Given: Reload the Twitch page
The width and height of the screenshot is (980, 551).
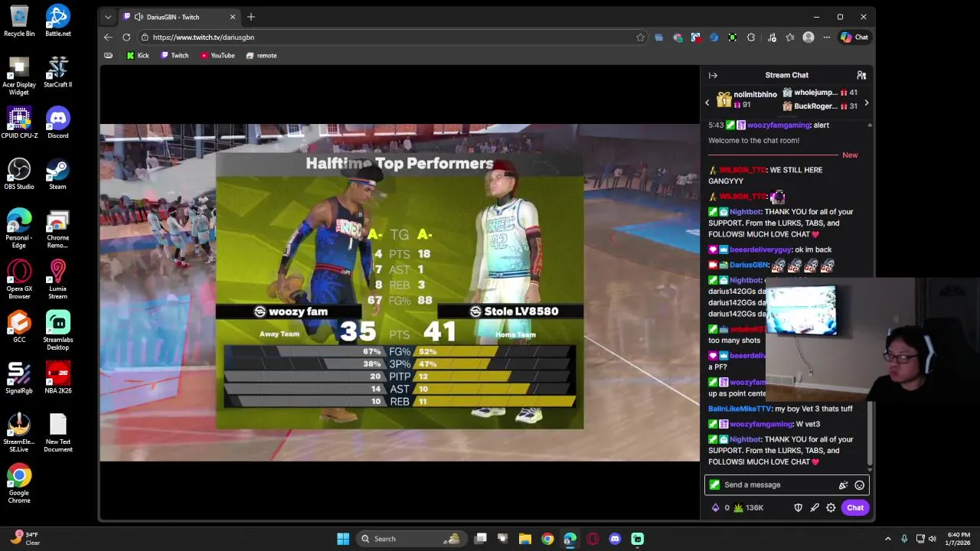Looking at the screenshot, I should tap(126, 37).
